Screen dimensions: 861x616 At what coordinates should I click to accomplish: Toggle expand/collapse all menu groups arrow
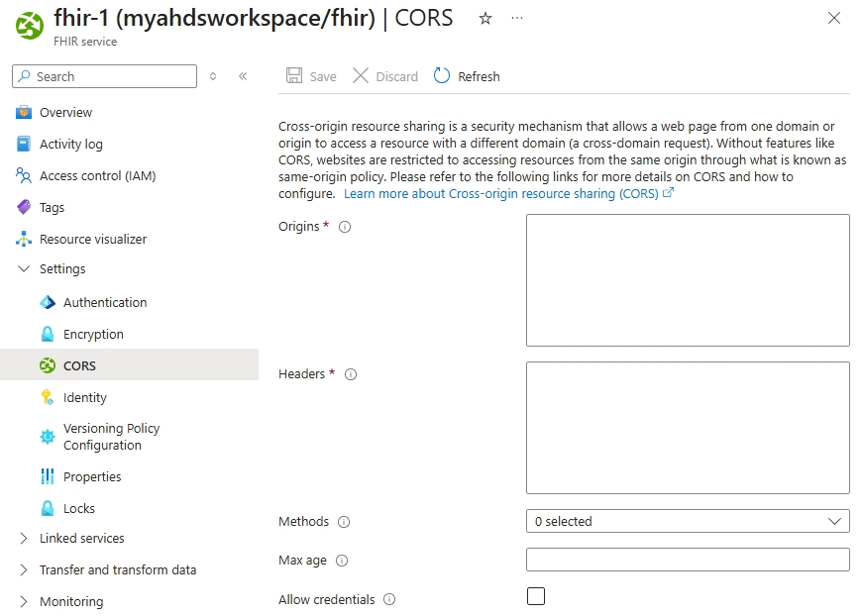(x=213, y=76)
